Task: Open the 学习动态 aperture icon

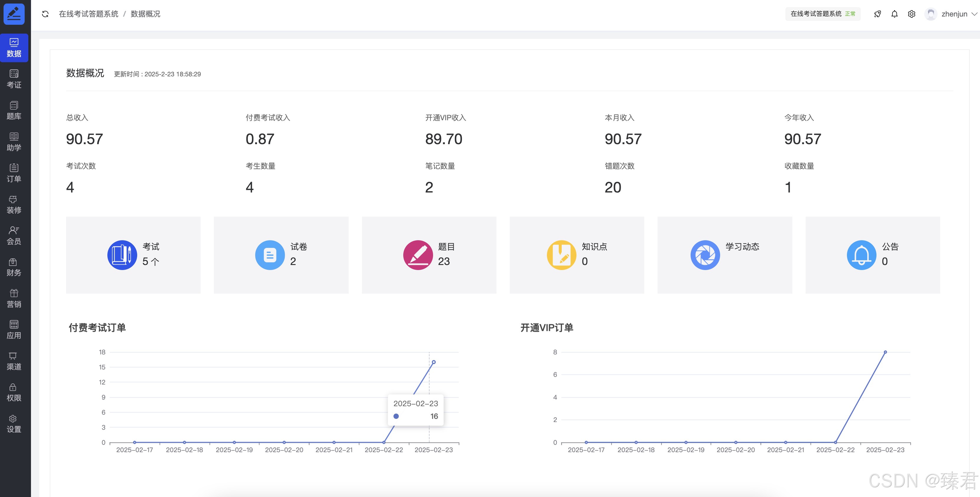Action: [x=705, y=255]
